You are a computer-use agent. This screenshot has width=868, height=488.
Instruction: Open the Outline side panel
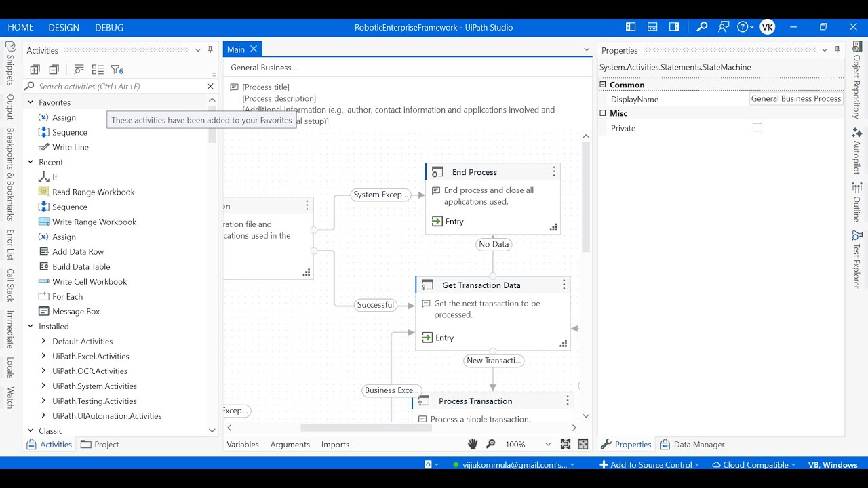856,202
